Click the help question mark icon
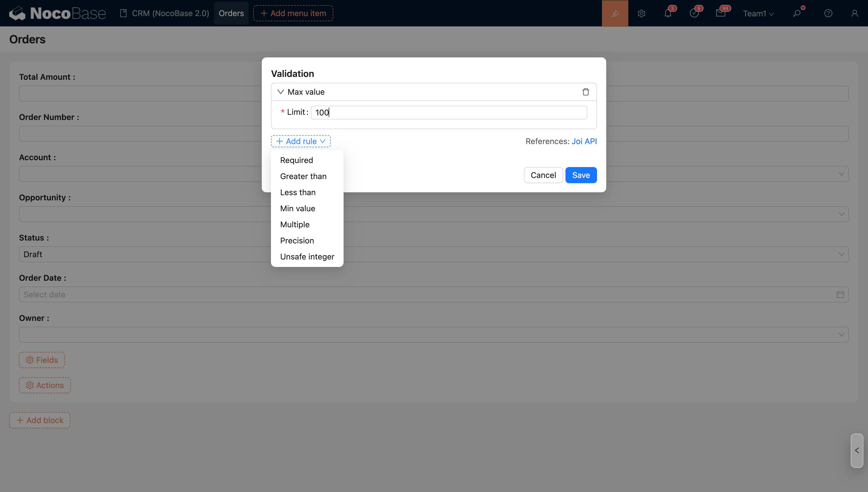 tap(828, 13)
